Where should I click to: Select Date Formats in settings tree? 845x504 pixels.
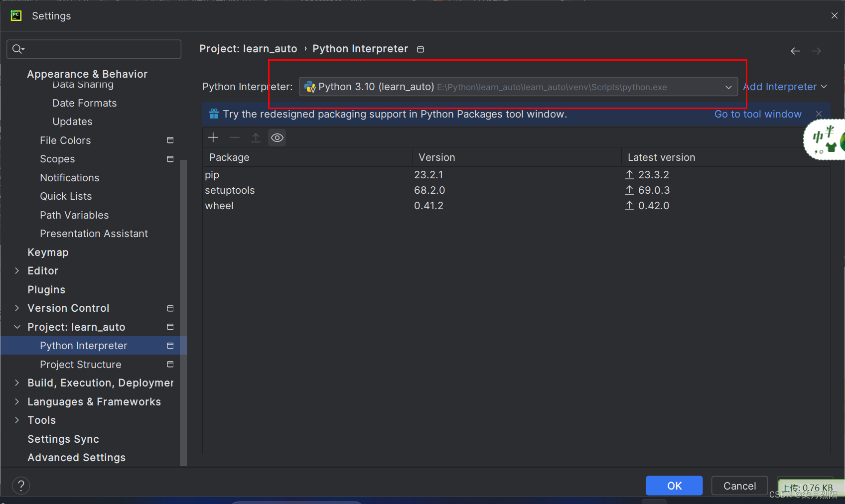(84, 103)
